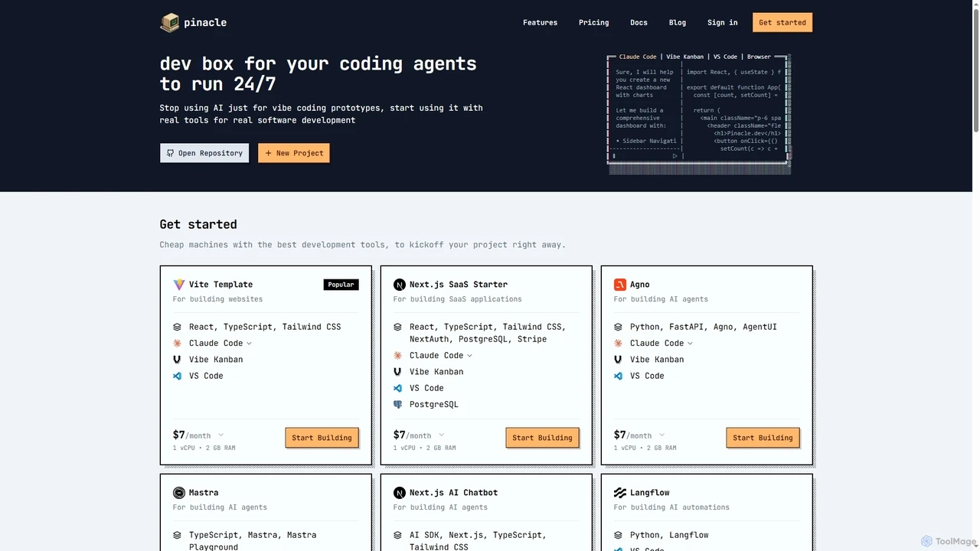This screenshot has height=551, width=980.
Task: Click the Popular badge on Vite Template
Action: click(x=341, y=285)
